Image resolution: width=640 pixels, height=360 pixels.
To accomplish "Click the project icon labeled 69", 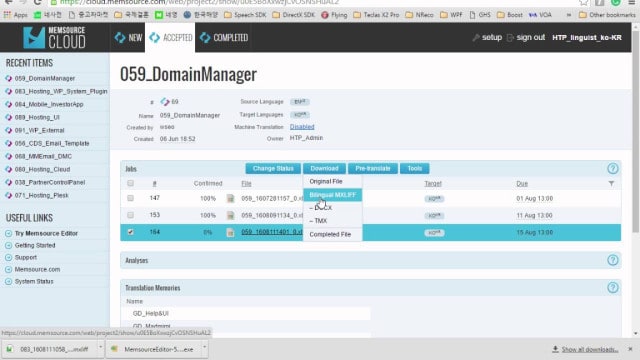I will click(165, 102).
